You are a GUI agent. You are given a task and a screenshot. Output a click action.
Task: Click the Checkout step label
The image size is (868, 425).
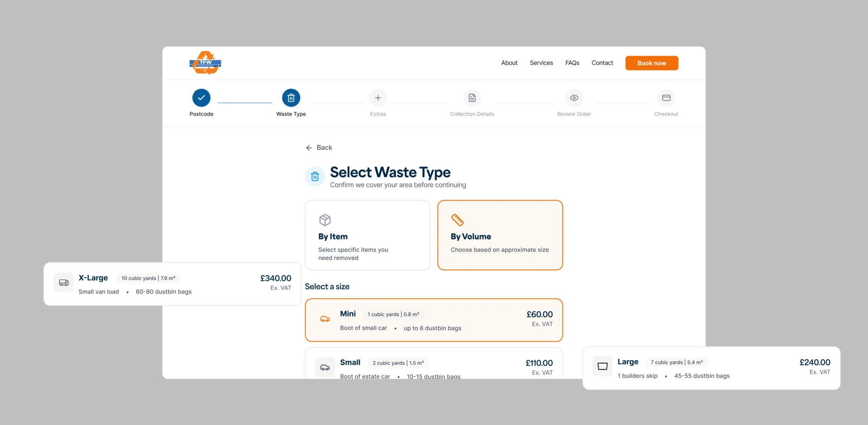(666, 114)
